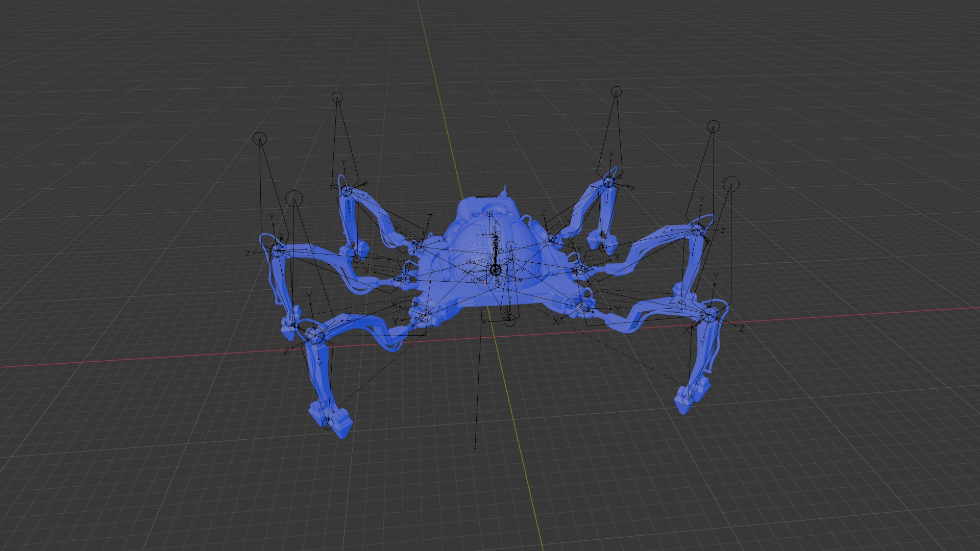Select the control circle on the front-left foot
Image resolution: width=980 pixels, height=551 pixels.
click(x=328, y=423)
